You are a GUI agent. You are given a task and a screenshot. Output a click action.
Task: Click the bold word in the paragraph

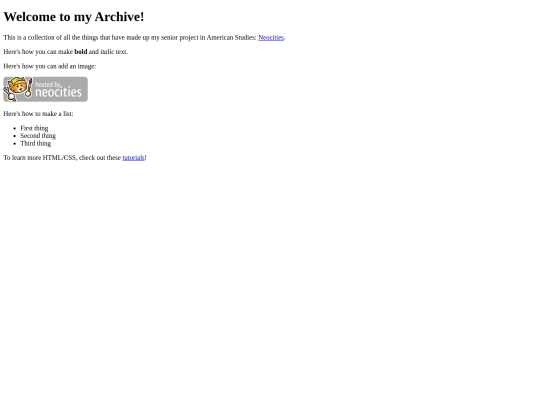pos(81,52)
